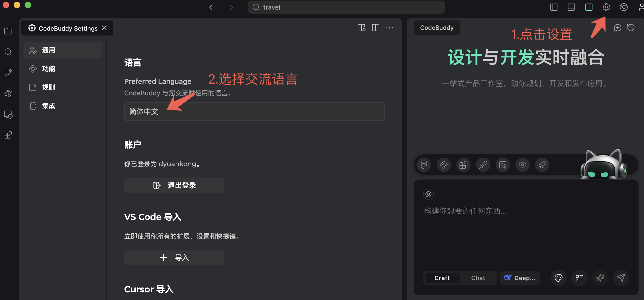644x300 pixels.
Task: Open the Extensions view in activity bar
Action: point(8,135)
